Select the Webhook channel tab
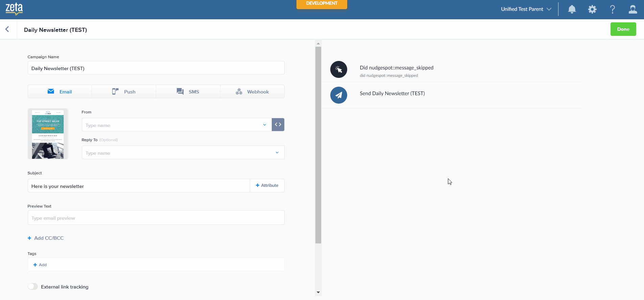 (252, 91)
